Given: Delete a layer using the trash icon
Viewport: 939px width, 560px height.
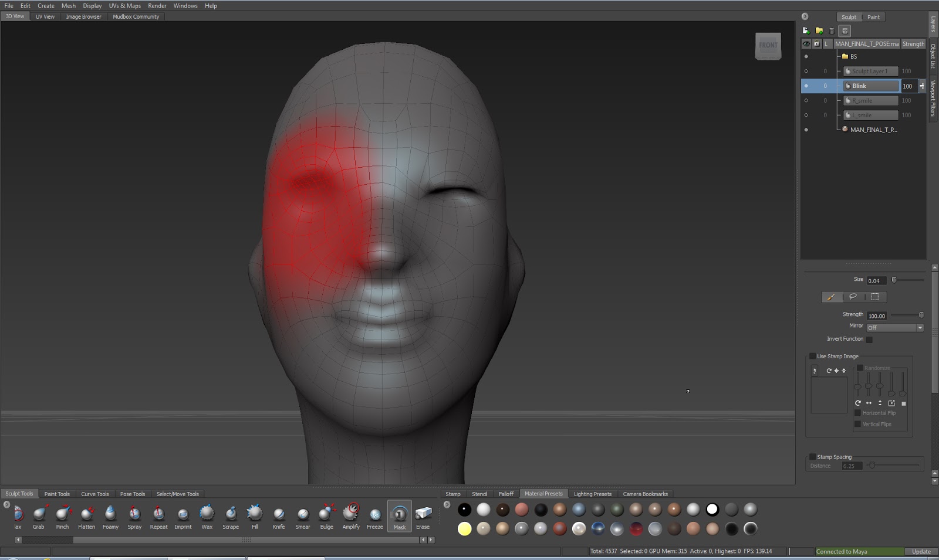Looking at the screenshot, I should (832, 30).
